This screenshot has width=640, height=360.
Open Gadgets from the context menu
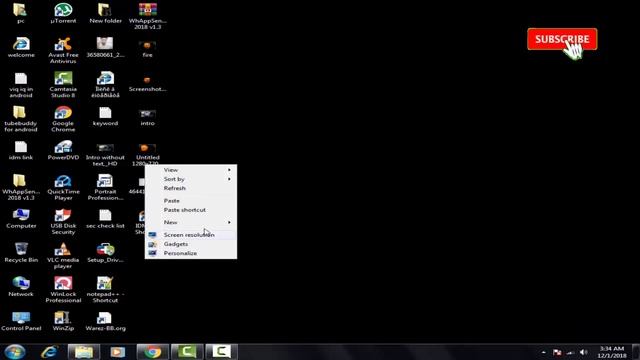(x=191, y=244)
